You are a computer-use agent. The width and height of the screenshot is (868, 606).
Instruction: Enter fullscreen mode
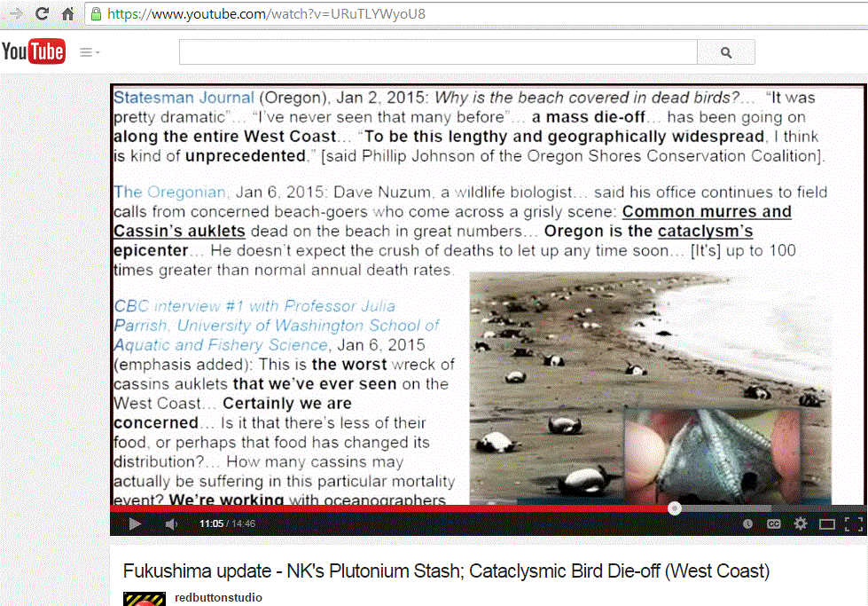(854, 524)
